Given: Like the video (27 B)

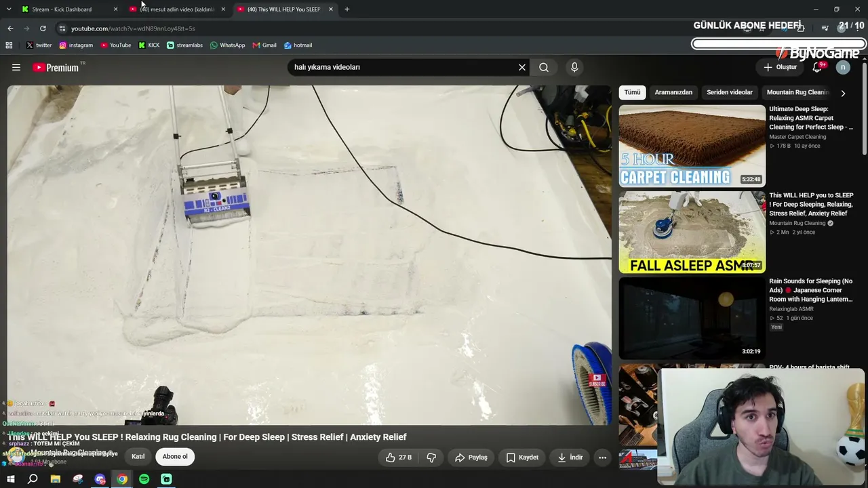Looking at the screenshot, I should tap(399, 457).
